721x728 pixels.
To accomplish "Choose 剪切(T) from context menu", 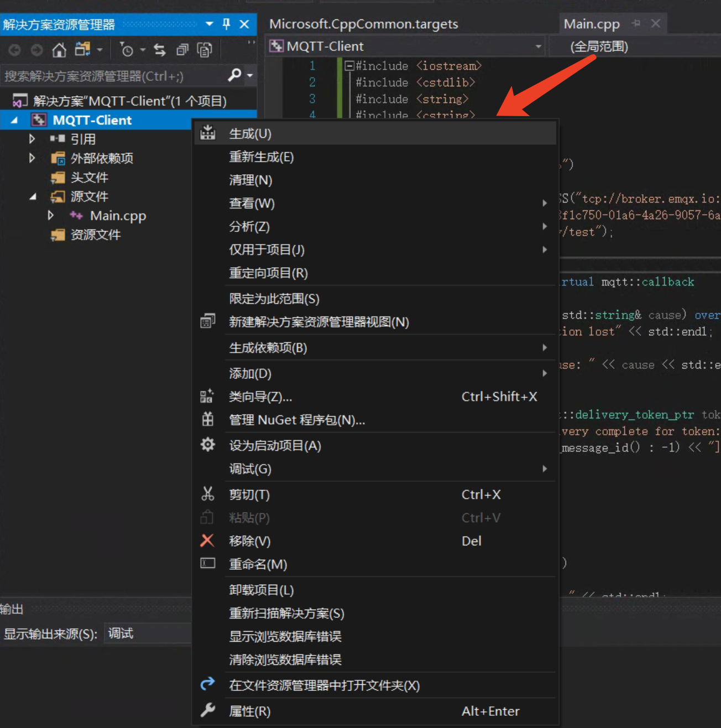I will pos(375,495).
